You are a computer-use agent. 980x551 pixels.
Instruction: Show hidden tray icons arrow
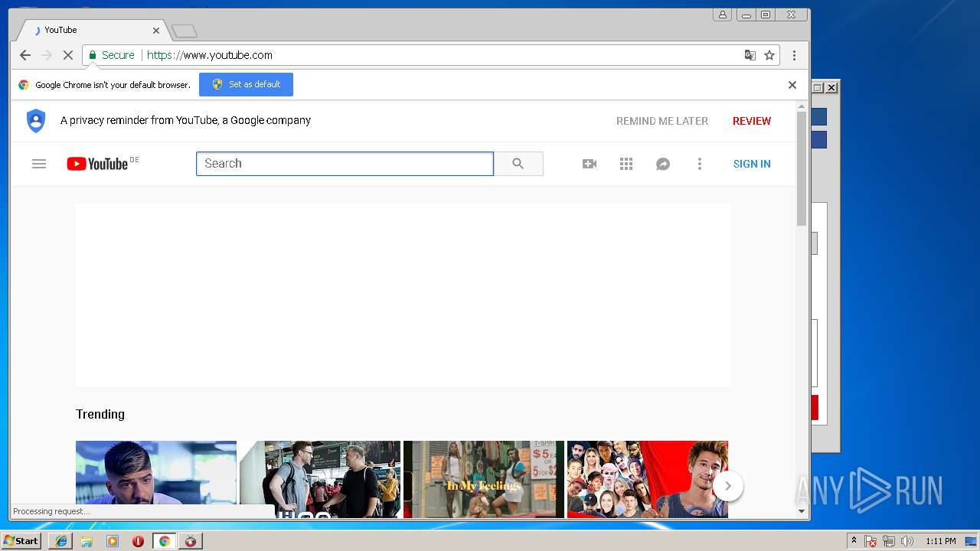[x=854, y=541]
